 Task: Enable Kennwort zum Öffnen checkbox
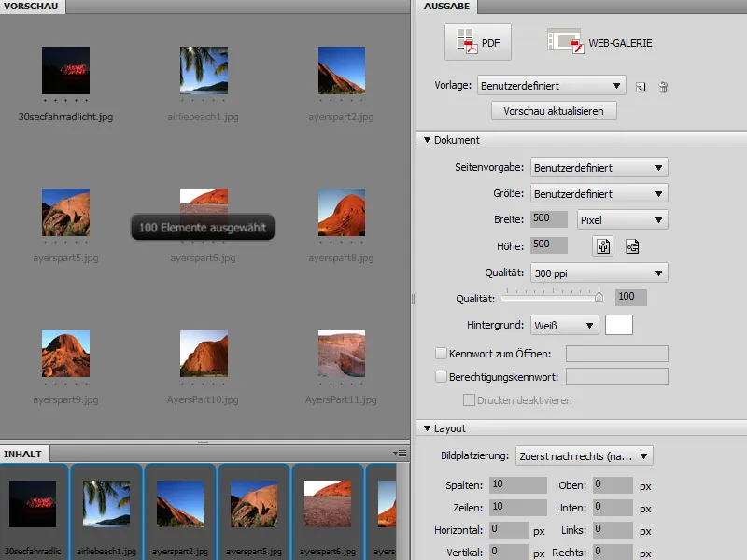pos(441,354)
